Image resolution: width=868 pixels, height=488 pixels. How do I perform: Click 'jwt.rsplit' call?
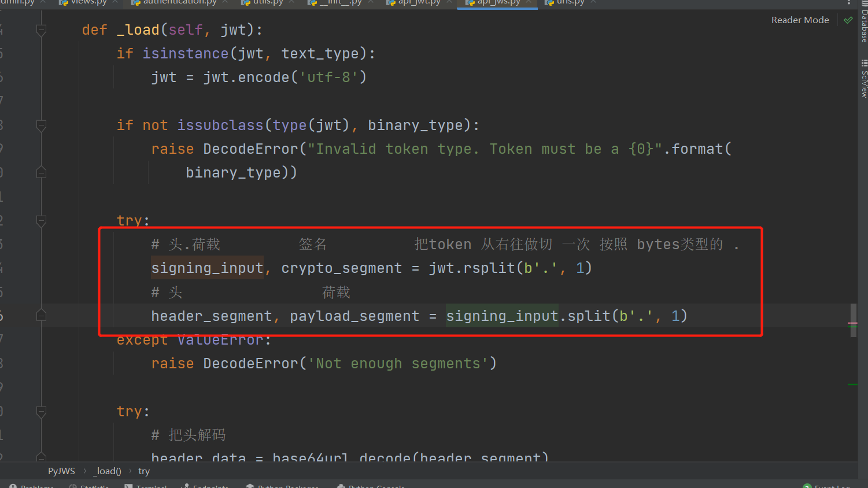point(472,268)
